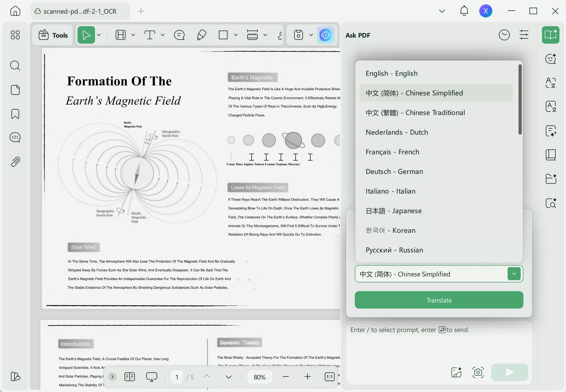The height and width of the screenshot is (392, 566).
Task: Click the 80% zoom level control
Action: click(260, 377)
